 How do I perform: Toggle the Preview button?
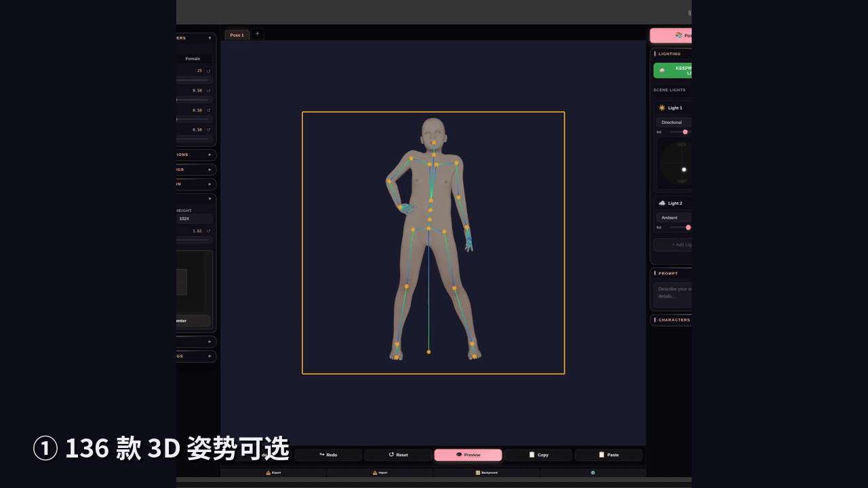pos(468,455)
